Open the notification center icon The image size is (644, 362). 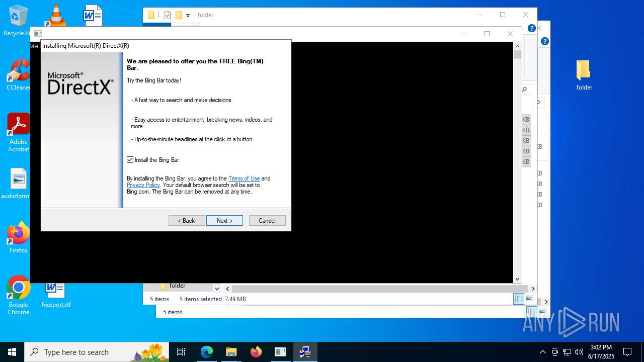click(627, 352)
